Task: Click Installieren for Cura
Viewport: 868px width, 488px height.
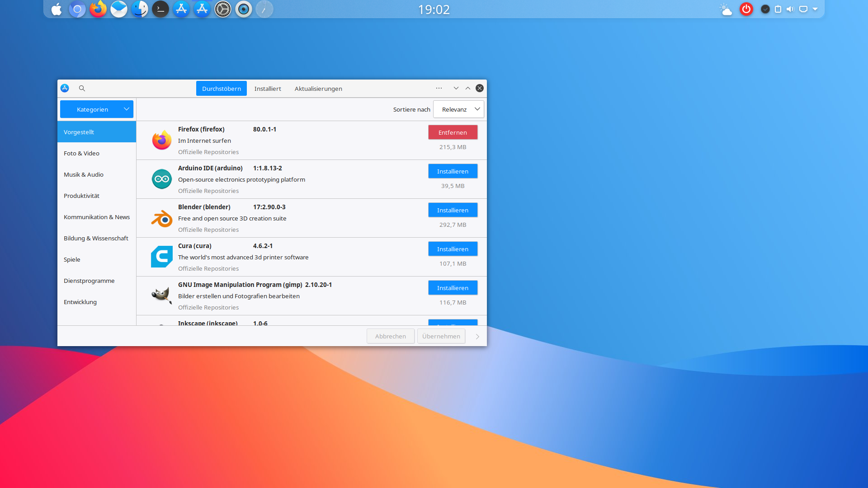Action: pyautogui.click(x=453, y=249)
